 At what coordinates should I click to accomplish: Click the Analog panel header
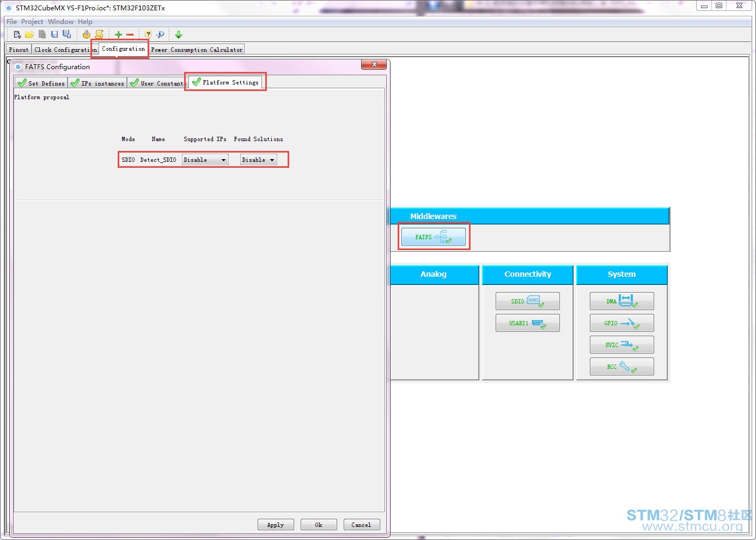[x=434, y=275]
